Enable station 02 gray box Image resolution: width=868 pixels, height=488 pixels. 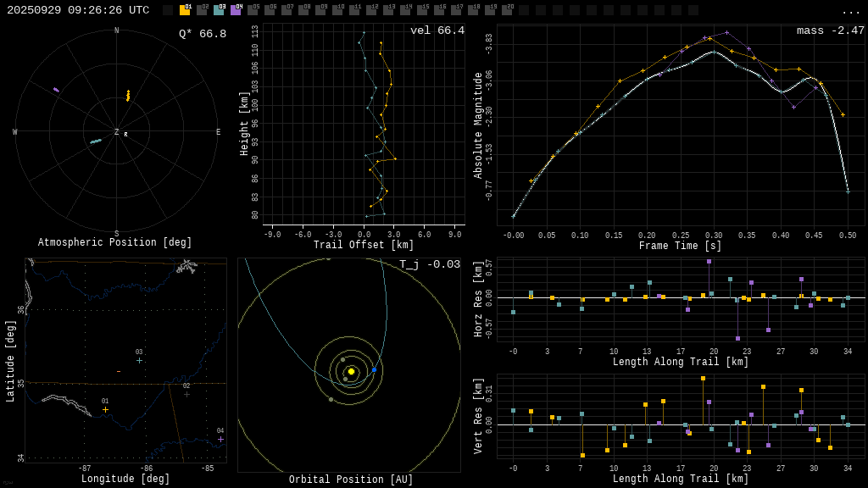(202, 10)
